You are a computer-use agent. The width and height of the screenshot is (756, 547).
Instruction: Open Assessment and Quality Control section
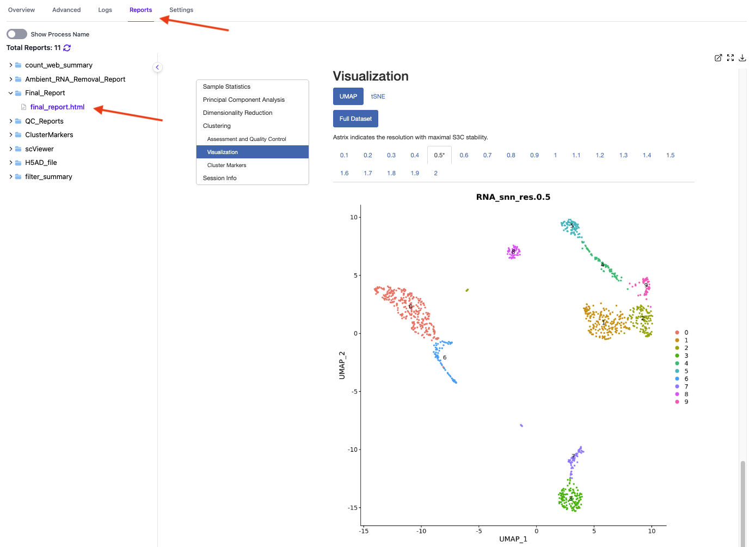point(253,139)
